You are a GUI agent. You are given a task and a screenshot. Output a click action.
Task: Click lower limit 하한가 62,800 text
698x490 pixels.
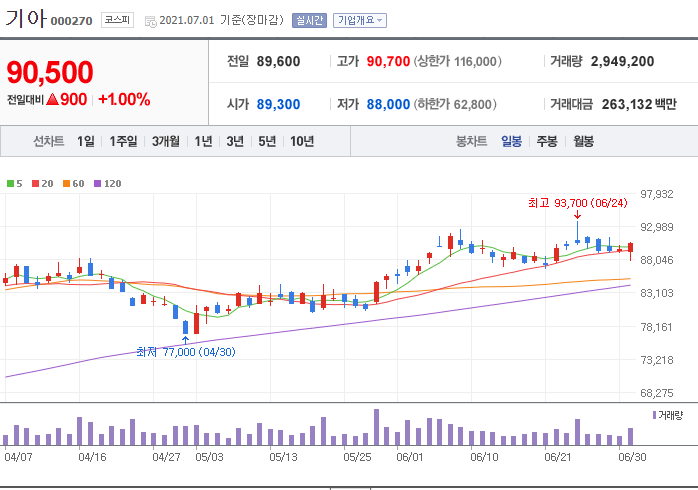455,104
